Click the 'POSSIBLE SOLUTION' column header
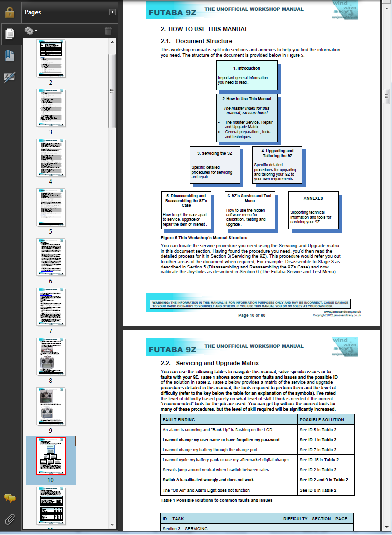 [x=326, y=420]
